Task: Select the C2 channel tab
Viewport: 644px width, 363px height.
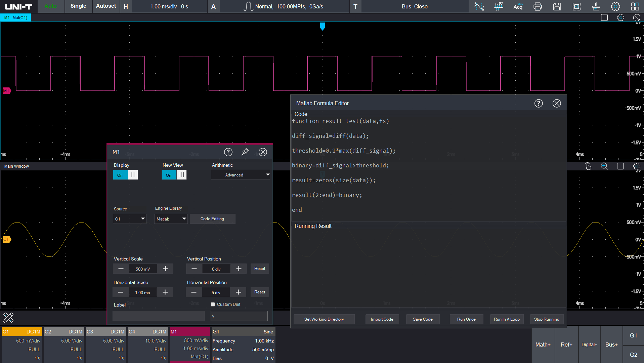Action: 64,332
